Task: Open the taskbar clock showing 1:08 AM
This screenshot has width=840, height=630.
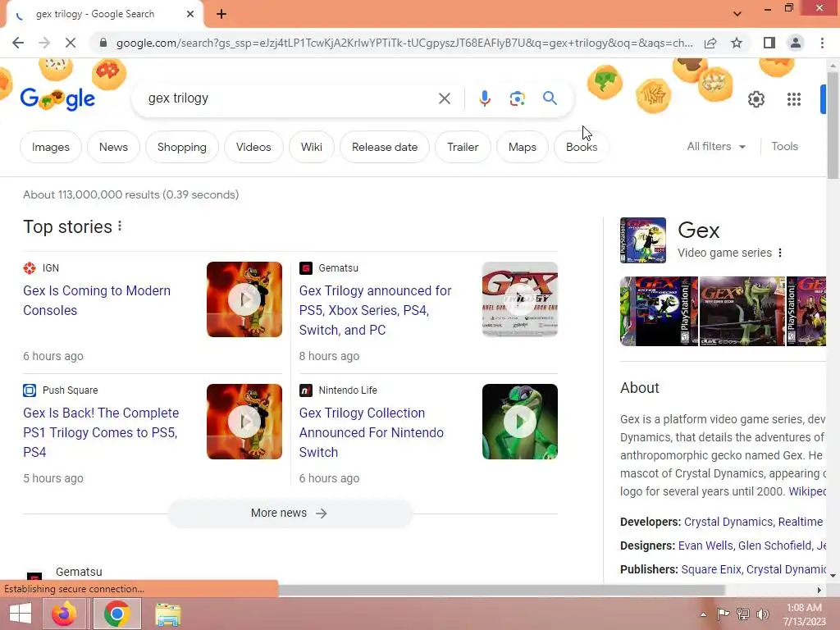Action: (x=804, y=614)
